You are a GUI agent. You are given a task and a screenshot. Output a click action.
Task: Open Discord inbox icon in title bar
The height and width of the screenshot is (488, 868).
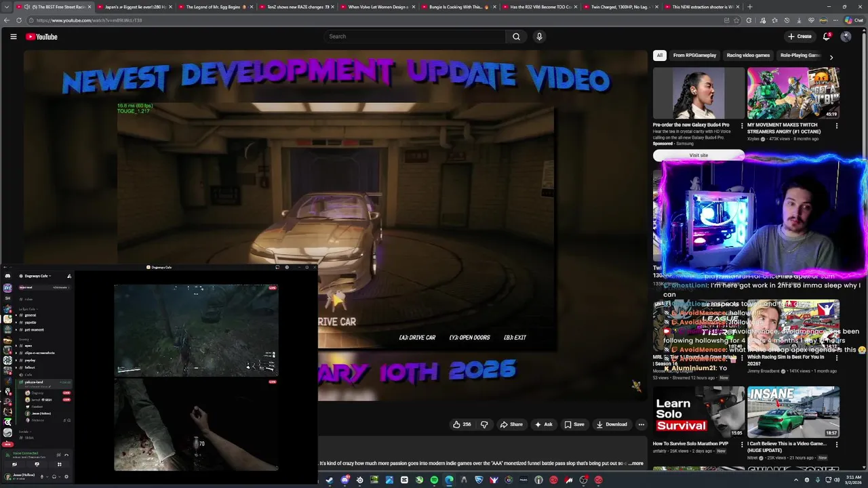[277, 267]
